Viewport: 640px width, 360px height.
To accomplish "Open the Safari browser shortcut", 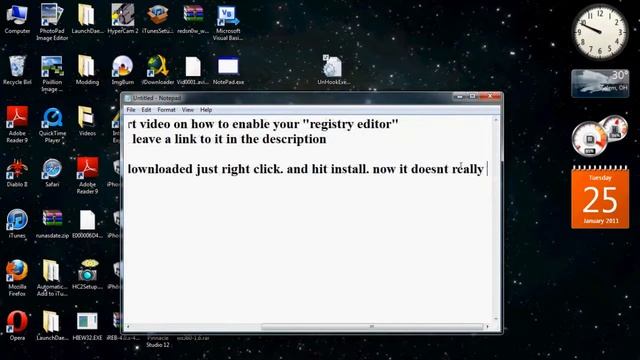I will [x=52, y=173].
